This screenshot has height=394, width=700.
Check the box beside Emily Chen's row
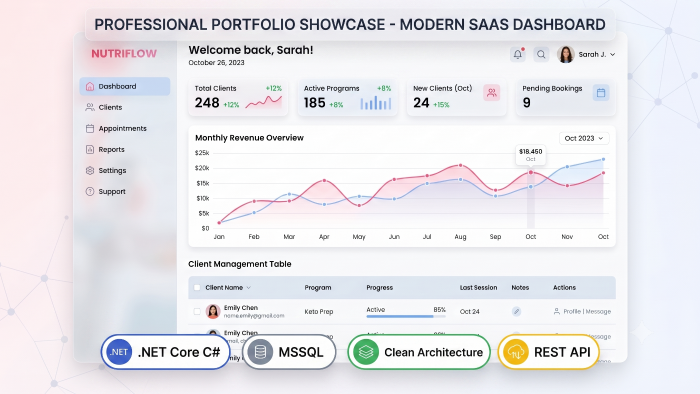click(197, 311)
